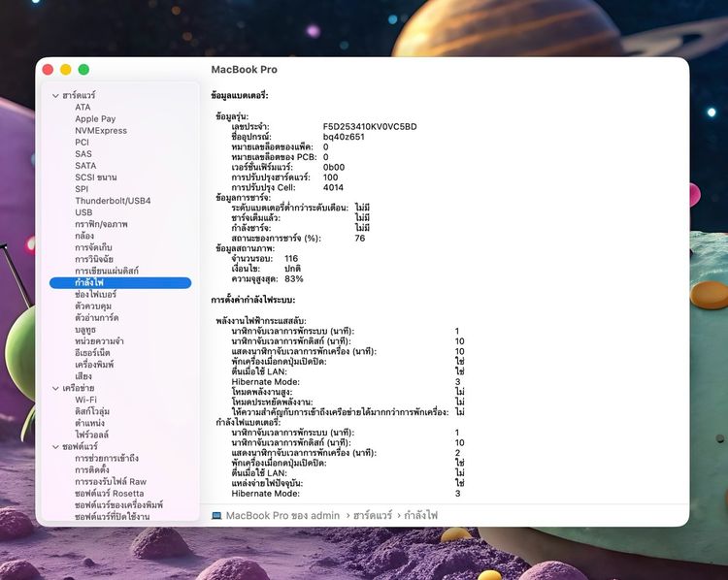Click the charge state value 76
The image size is (728, 580).
(360, 238)
